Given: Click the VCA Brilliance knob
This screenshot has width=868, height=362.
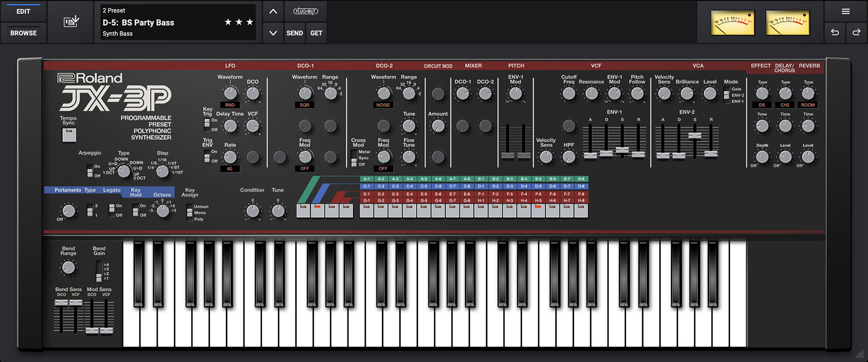Looking at the screenshot, I should [x=687, y=93].
